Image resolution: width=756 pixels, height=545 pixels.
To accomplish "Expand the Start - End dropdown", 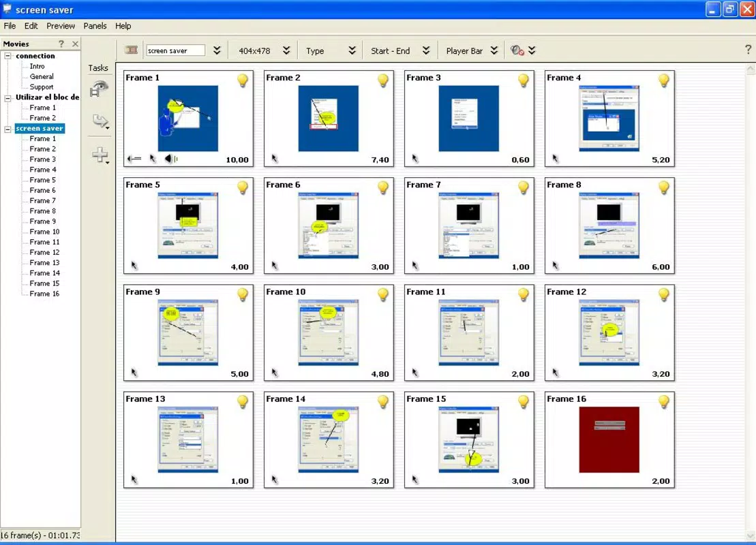I will tap(426, 50).
